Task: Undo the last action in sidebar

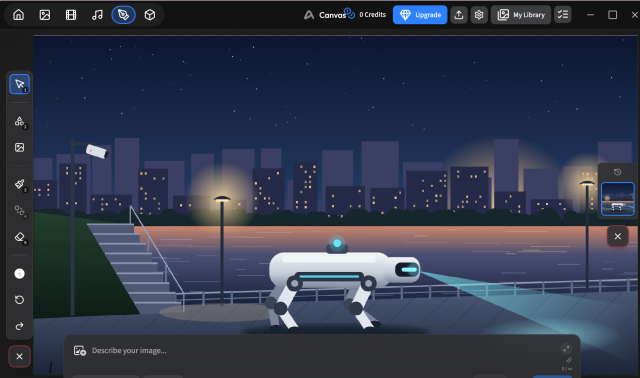Action: click(x=20, y=300)
